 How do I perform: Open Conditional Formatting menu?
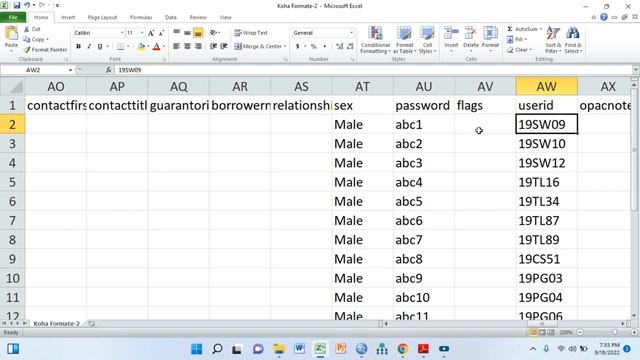click(x=375, y=39)
